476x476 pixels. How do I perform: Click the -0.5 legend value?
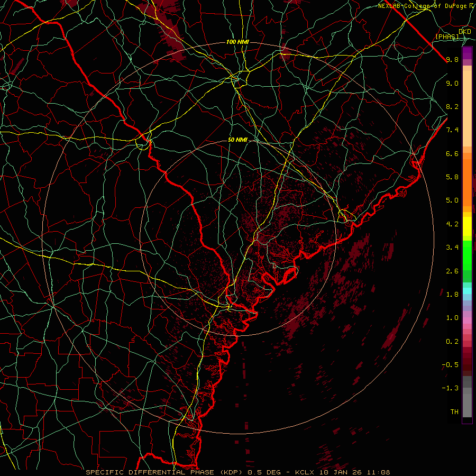(x=450, y=365)
